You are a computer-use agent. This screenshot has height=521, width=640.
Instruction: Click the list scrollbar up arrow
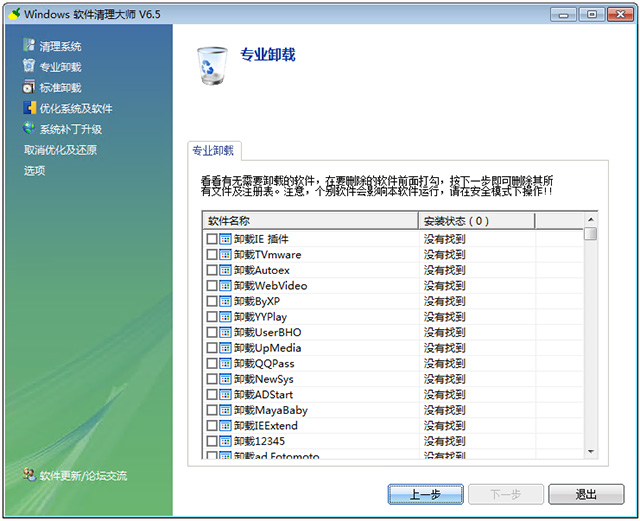click(591, 220)
